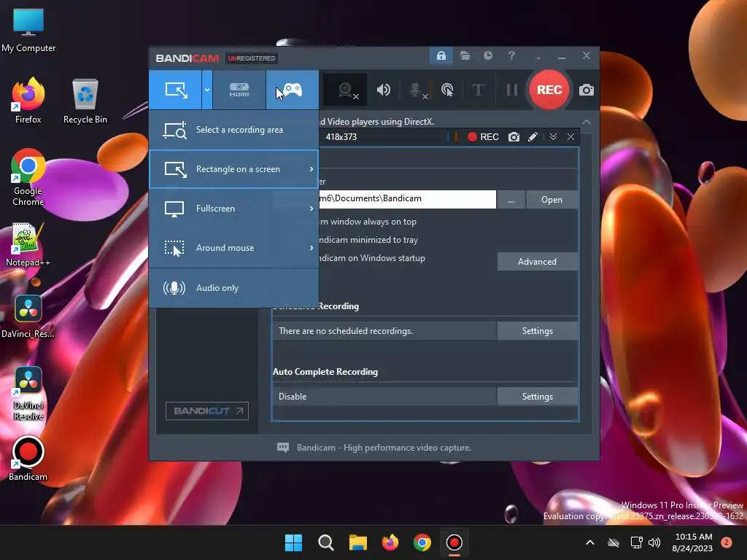Choose Rectangle on a screen option
747x560 pixels.
point(234,169)
